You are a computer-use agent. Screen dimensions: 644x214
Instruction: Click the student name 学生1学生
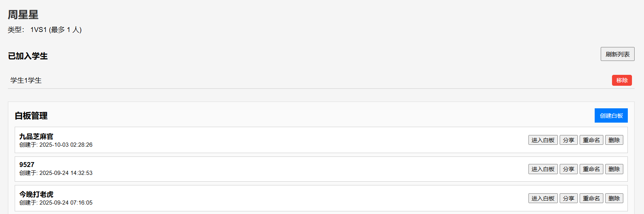coord(26,80)
